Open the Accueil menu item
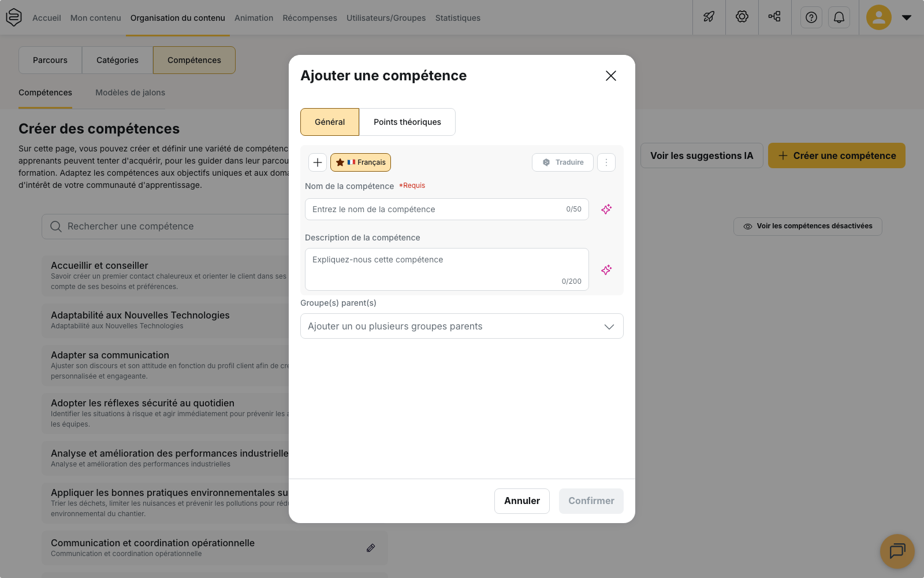The width and height of the screenshot is (924, 578). point(47,18)
